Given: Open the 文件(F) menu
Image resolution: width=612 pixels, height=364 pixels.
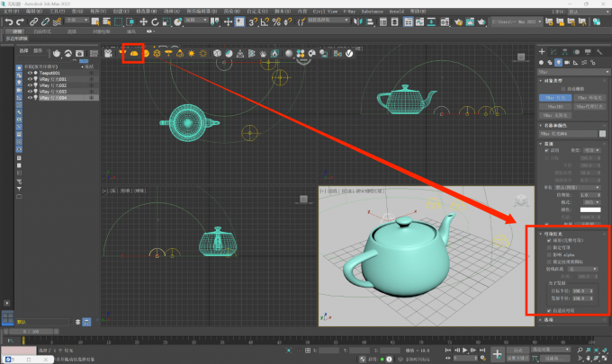Looking at the screenshot, I should click(12, 12).
